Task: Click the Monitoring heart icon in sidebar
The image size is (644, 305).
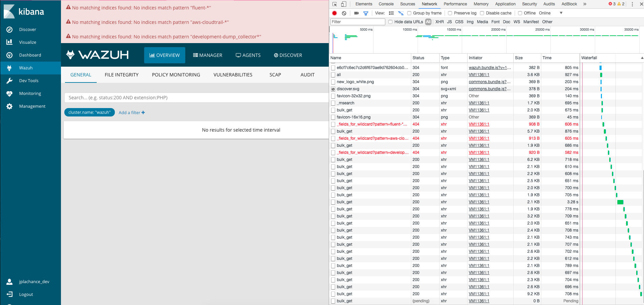Action: pyautogui.click(x=9, y=93)
